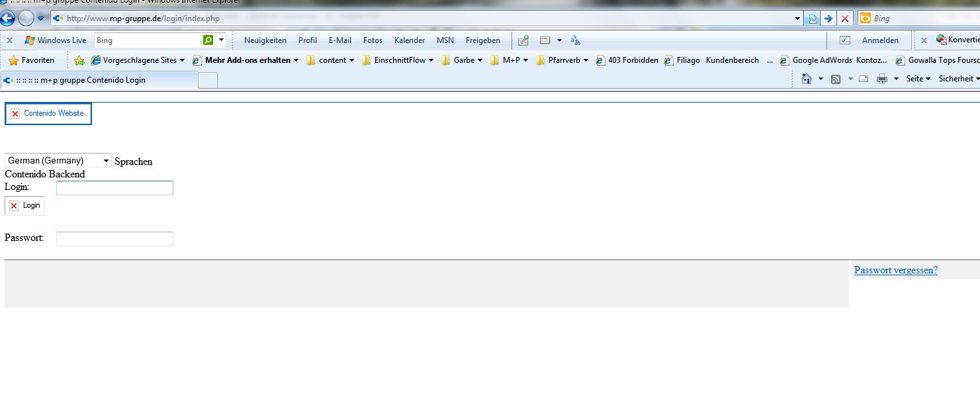Click the translate icon in Windows Live toolbar
Viewport: 980px width, 411px height.
pos(575,40)
